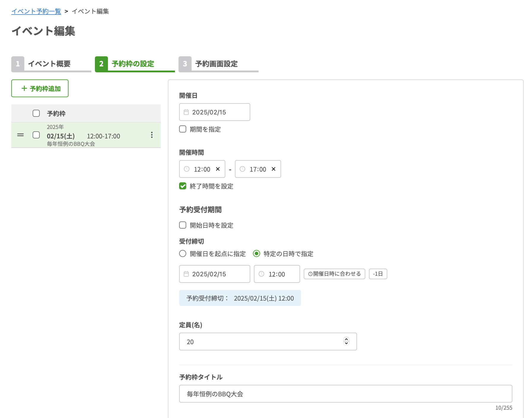The height and width of the screenshot is (418, 532).
Task: Switch to the 予約枠の設定 tab
Action: (135, 64)
